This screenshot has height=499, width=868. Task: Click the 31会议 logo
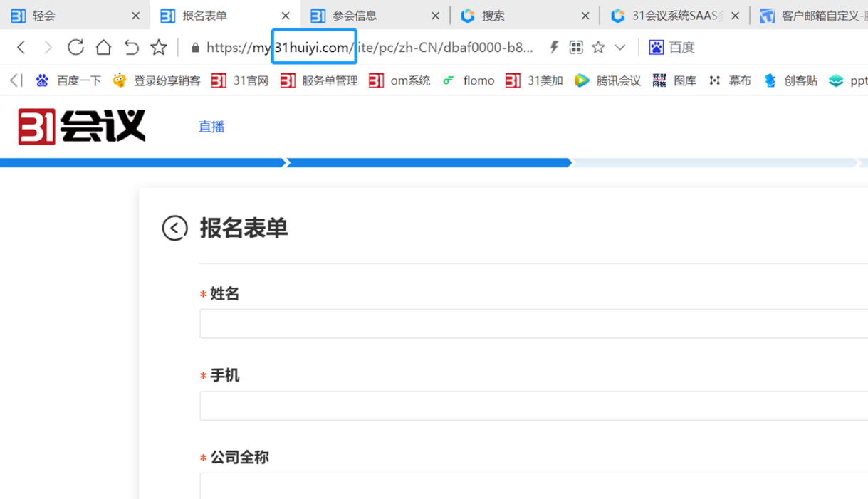82,127
